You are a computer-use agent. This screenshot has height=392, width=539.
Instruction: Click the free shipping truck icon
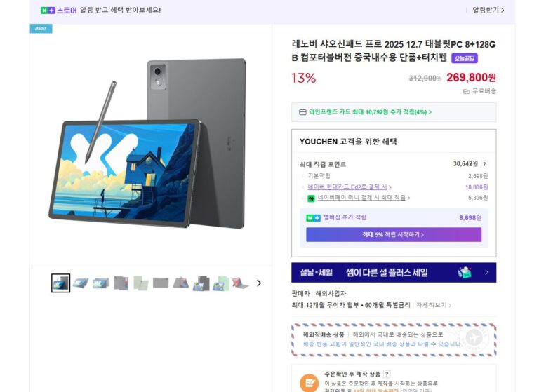tap(466, 91)
